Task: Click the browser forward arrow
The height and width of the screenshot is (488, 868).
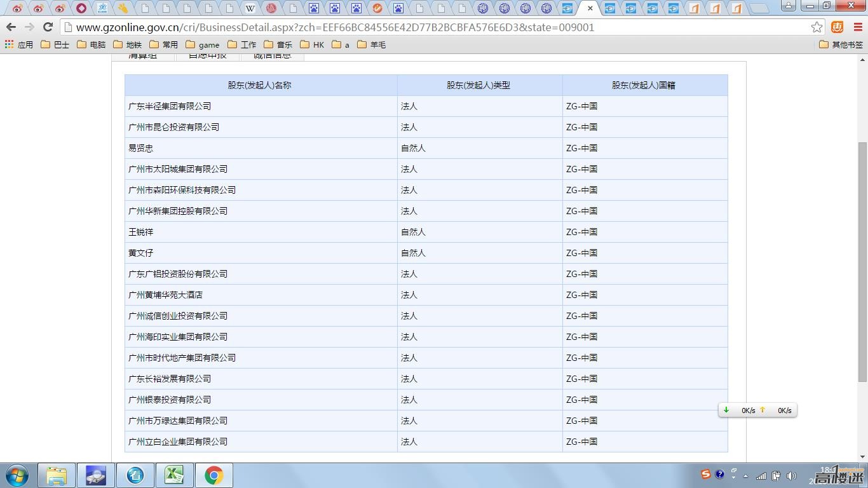Action: pyautogui.click(x=29, y=27)
